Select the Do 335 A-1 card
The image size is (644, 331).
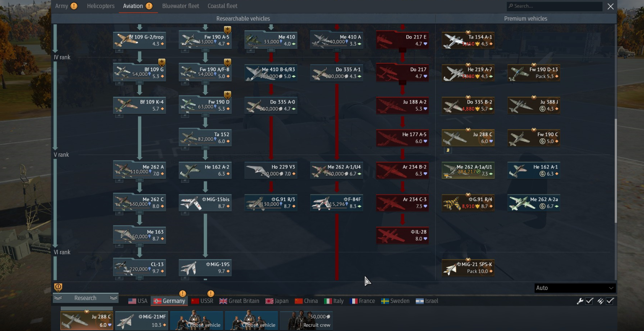(337, 73)
